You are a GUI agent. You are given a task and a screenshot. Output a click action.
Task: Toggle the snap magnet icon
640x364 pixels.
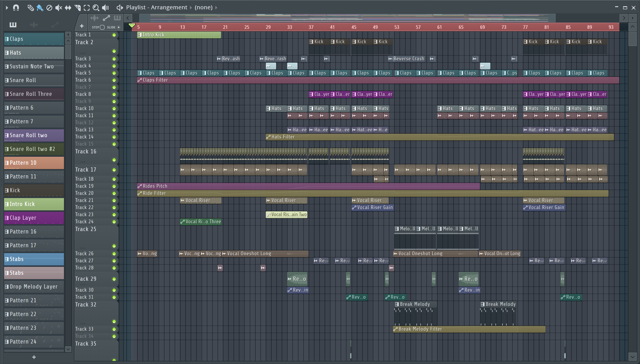(16, 8)
